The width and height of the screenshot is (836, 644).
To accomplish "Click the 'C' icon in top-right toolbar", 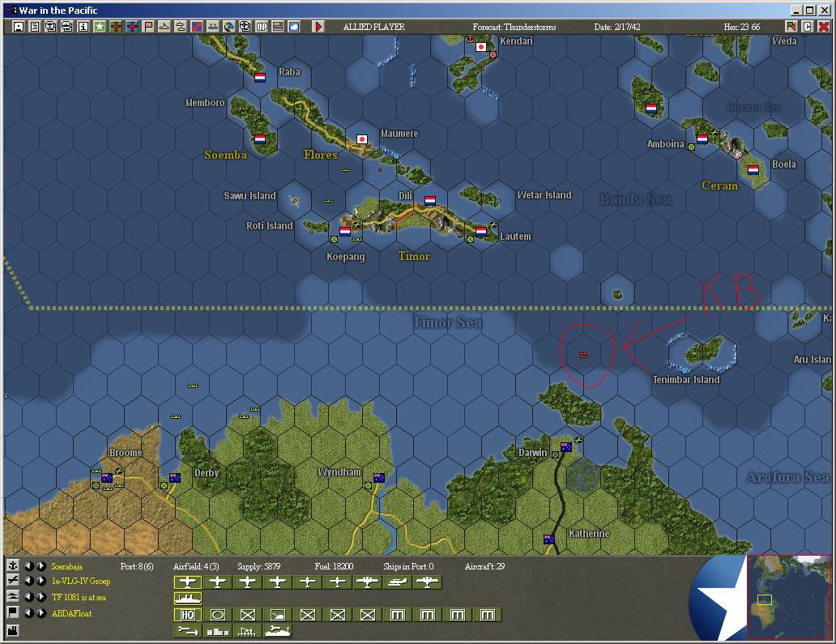I will point(807,27).
